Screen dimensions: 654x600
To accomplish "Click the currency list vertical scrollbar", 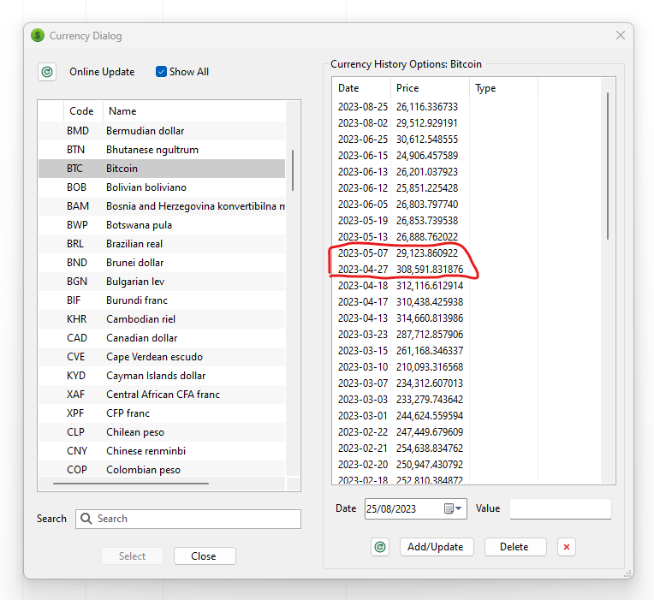I will point(293,170).
